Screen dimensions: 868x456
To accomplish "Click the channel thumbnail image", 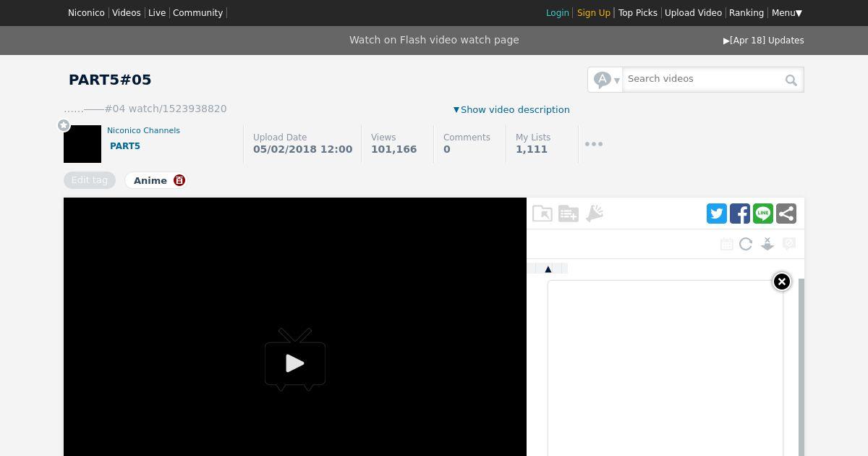I will 82,144.
